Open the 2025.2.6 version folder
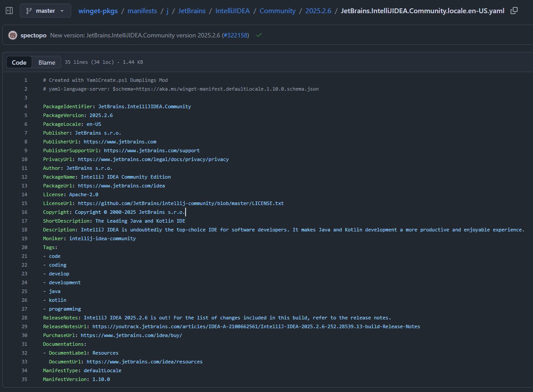Image resolution: width=533 pixels, height=392 pixels. [318, 11]
